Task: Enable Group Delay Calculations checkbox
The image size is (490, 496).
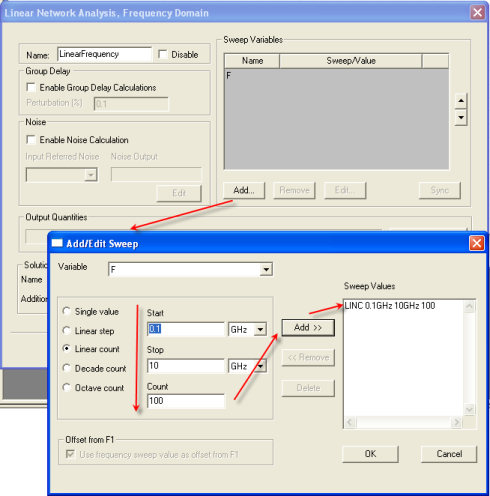Action: [x=31, y=87]
